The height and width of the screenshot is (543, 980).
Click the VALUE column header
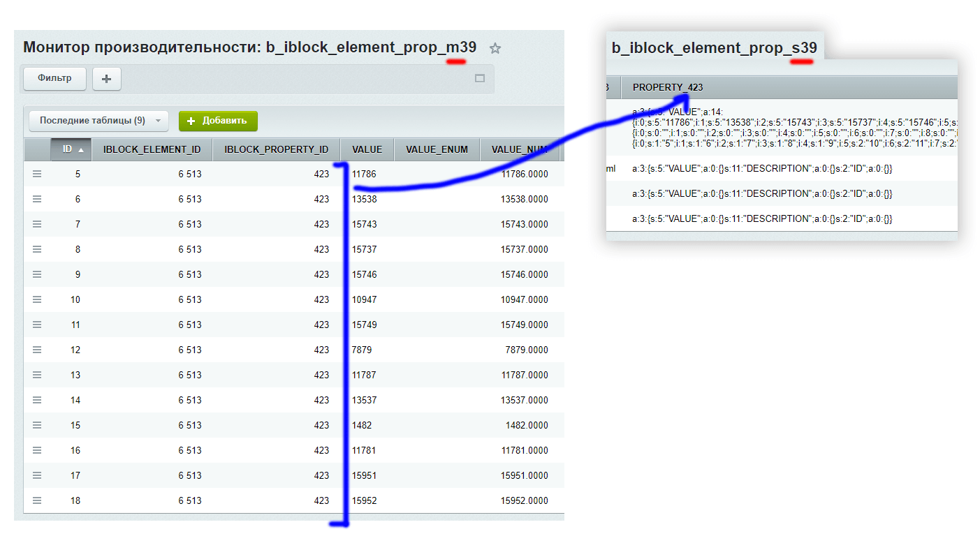click(367, 149)
